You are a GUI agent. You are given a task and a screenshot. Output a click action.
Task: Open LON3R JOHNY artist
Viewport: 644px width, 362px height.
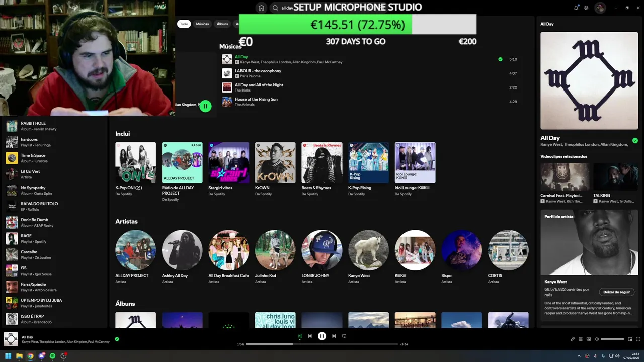322,250
